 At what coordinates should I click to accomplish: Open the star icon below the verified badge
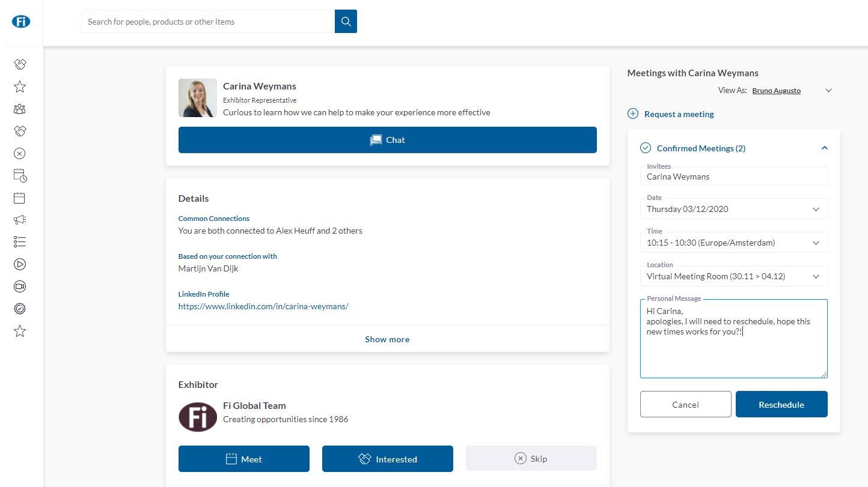(x=20, y=331)
